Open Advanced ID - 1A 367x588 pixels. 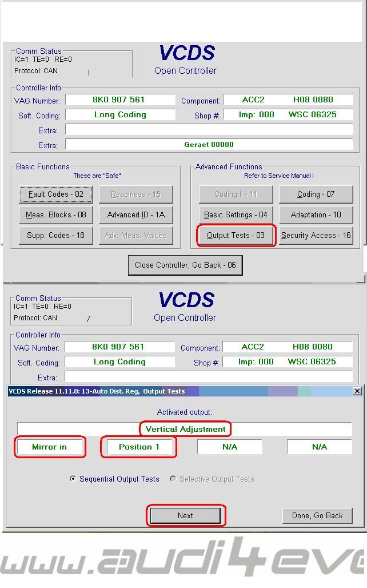(x=136, y=215)
